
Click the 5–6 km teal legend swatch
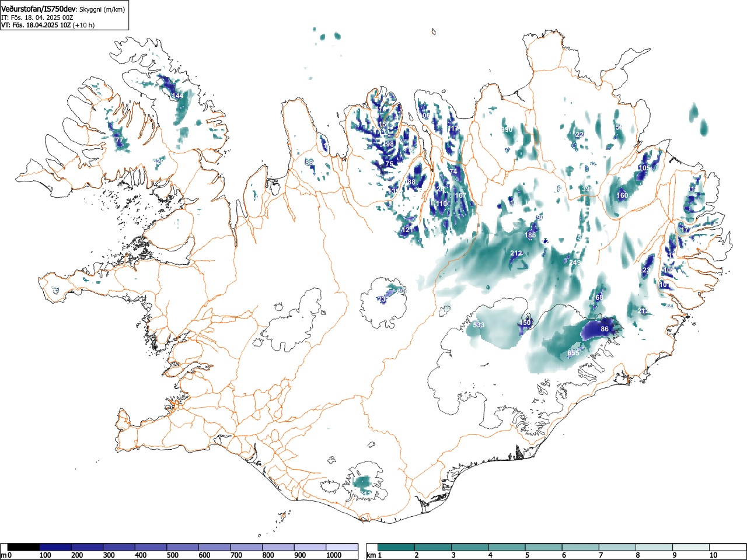[x=544, y=547]
